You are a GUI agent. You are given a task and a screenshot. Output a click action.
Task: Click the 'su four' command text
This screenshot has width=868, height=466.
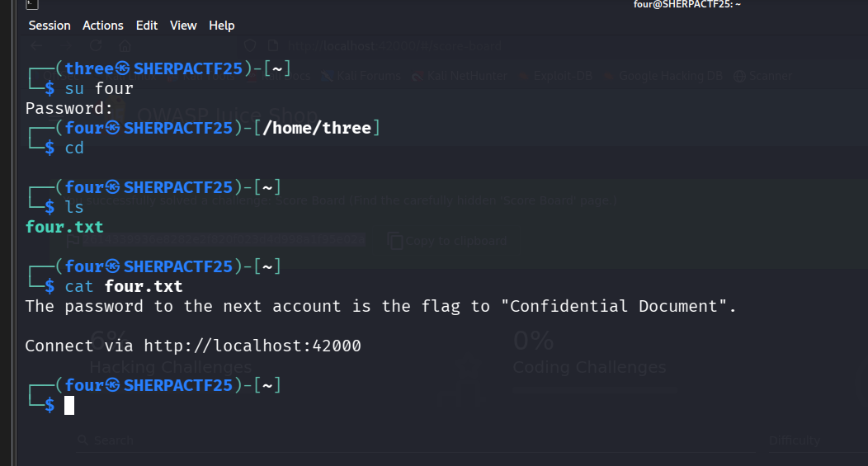[99, 88]
